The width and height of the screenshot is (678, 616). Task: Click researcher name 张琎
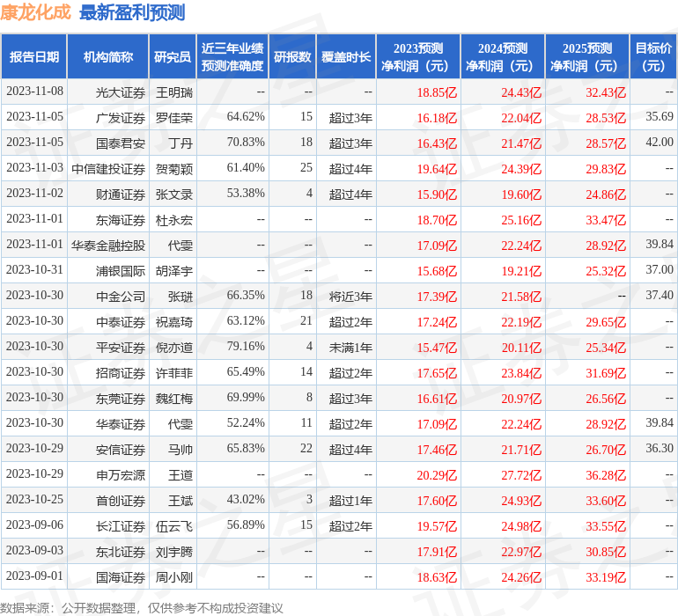tap(181, 297)
